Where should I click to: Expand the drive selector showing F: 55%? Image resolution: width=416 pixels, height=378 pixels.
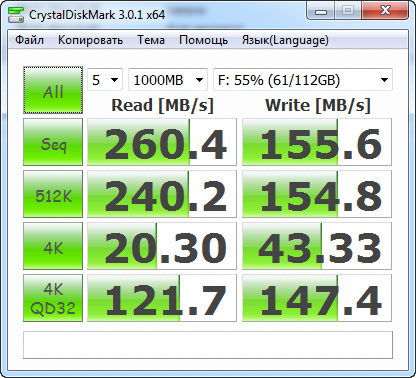[x=303, y=80]
